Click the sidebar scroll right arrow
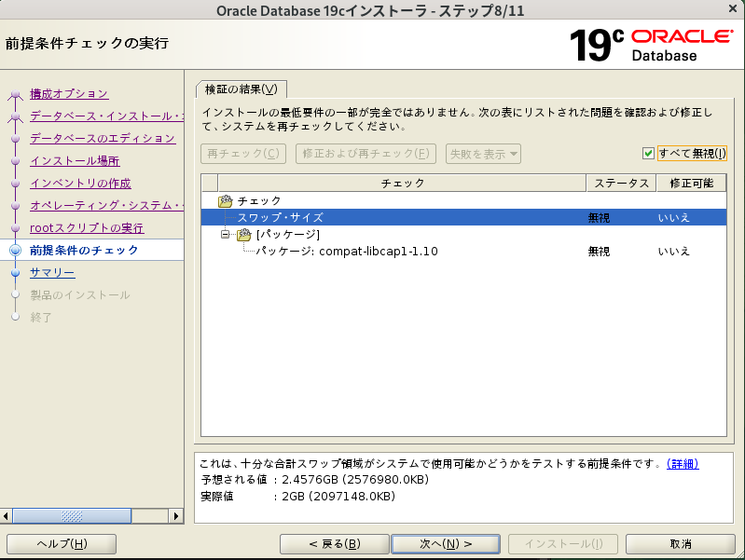Viewport: 745px width, 560px height. point(176,516)
